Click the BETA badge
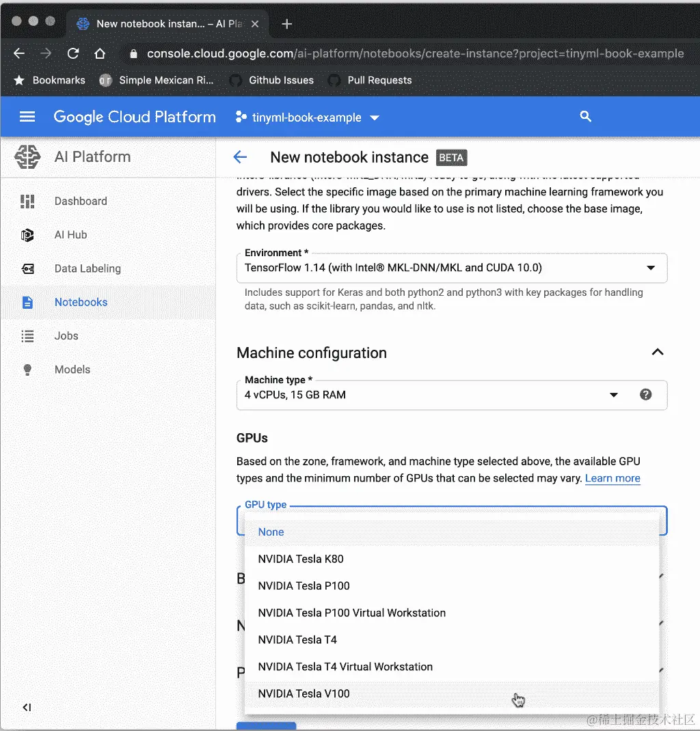The height and width of the screenshot is (731, 700). click(x=451, y=158)
